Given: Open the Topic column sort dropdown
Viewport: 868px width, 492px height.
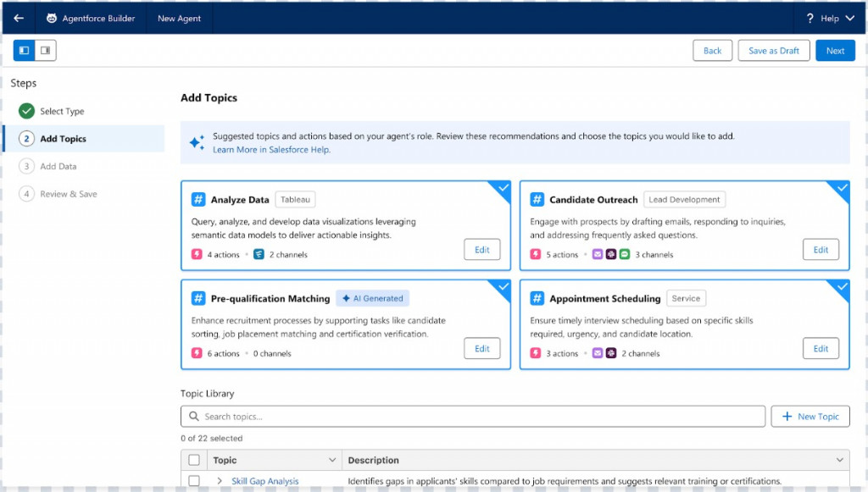Looking at the screenshot, I should (332, 460).
